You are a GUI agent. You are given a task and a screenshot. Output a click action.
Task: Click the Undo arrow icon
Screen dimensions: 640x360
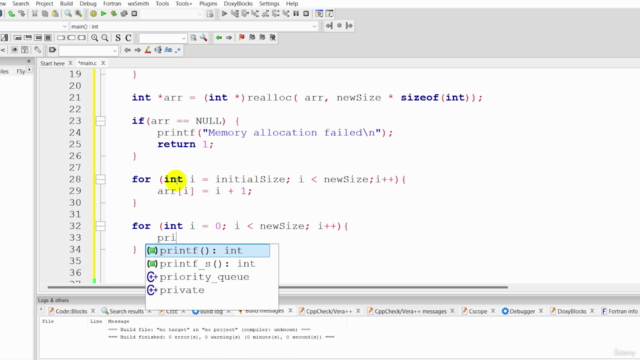point(11,14)
